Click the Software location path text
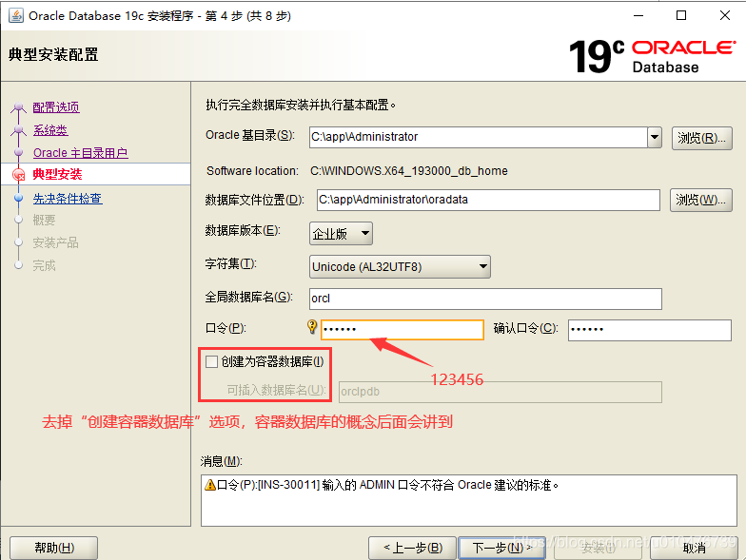 click(x=409, y=171)
